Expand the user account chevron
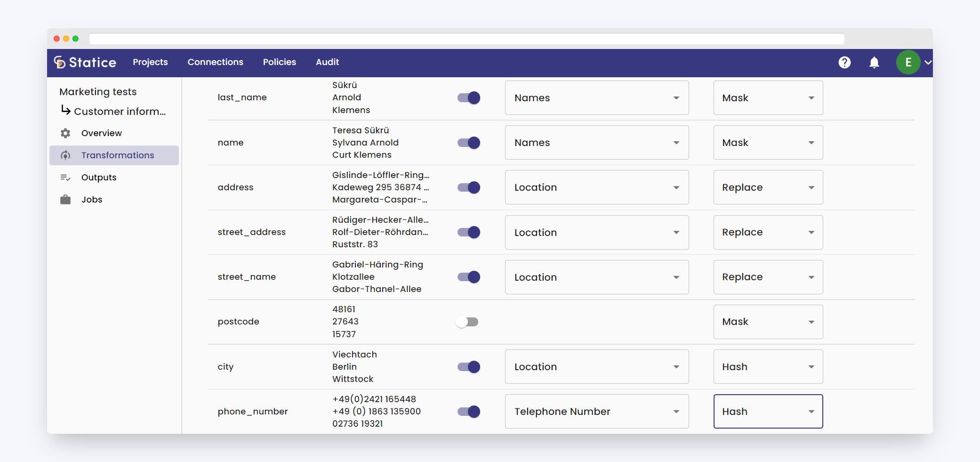This screenshot has height=462, width=980. [x=928, y=62]
